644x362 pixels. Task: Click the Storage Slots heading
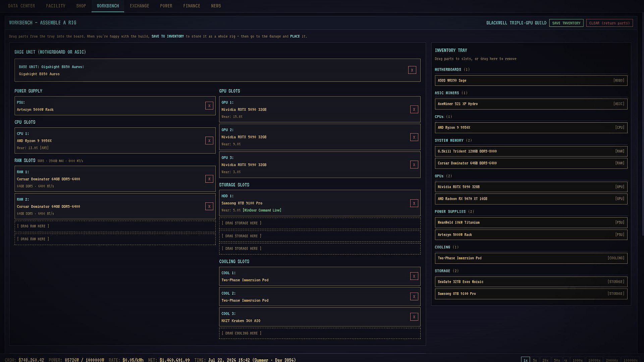[234, 185]
